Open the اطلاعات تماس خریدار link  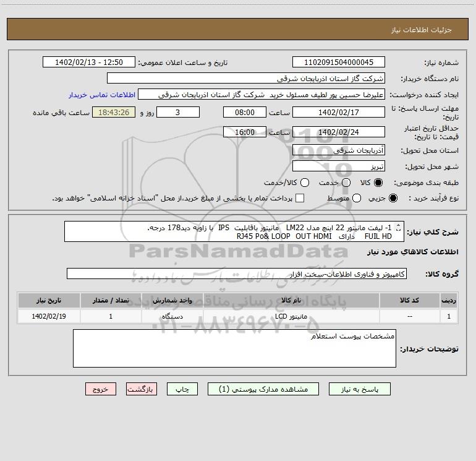point(102,95)
